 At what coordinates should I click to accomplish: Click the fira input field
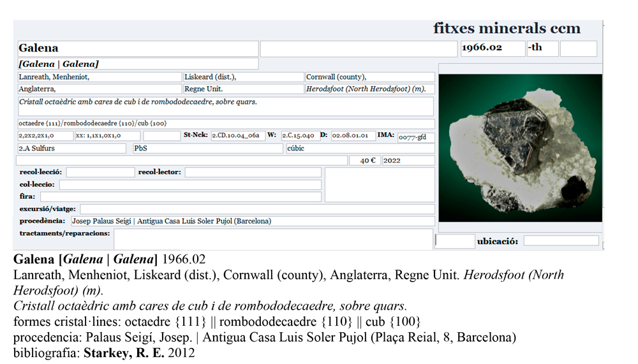coord(181,197)
